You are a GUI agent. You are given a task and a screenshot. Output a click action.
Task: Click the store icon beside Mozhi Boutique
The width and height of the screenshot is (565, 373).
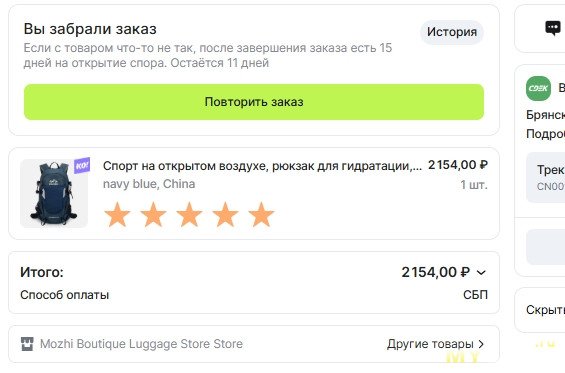(x=27, y=344)
